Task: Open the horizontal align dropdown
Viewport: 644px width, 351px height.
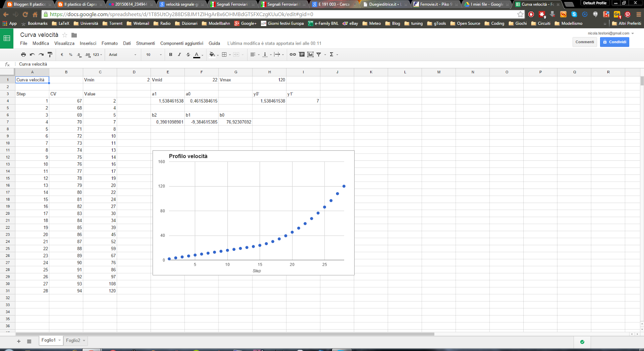Action: 254,55
